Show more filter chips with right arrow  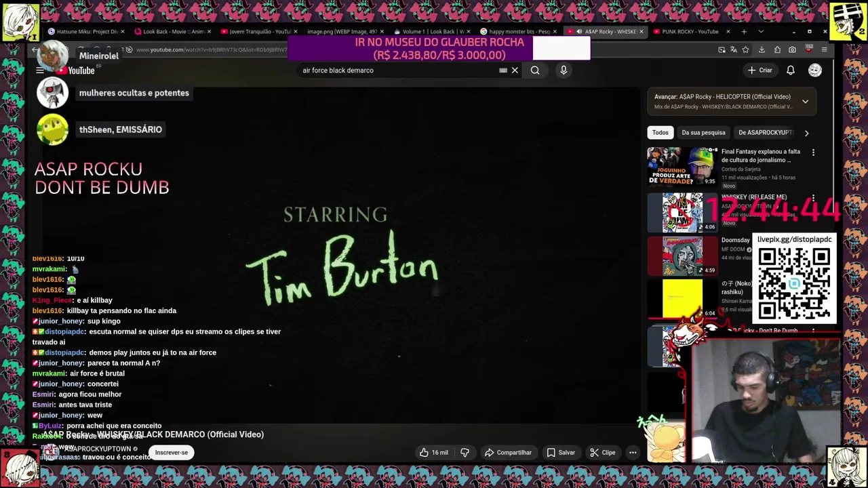tap(806, 133)
